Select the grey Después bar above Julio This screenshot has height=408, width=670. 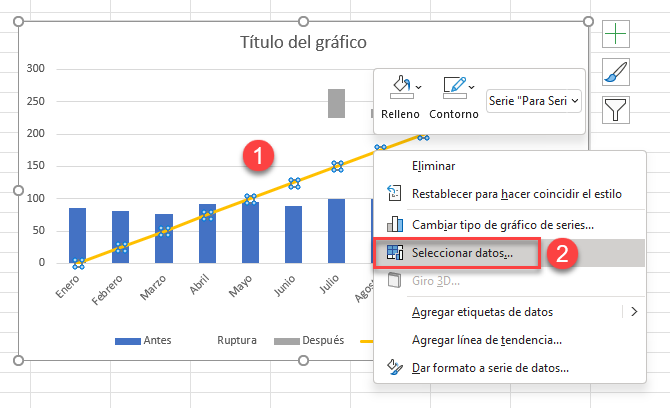pyautogui.click(x=336, y=103)
